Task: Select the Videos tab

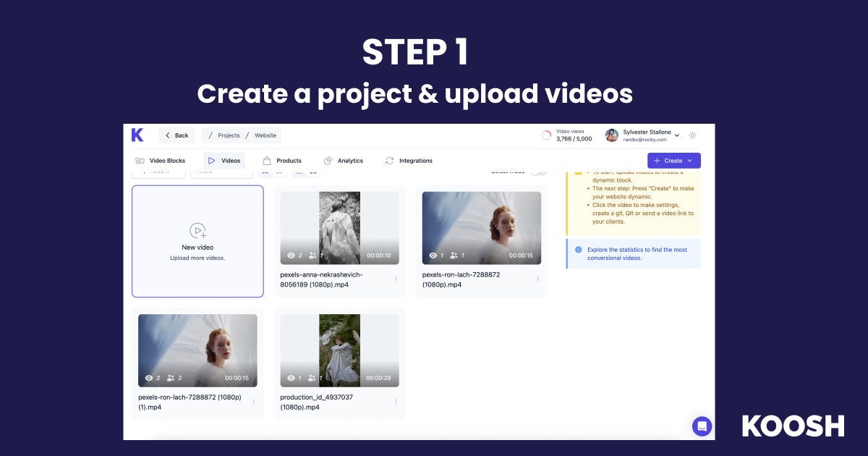Action: [224, 161]
